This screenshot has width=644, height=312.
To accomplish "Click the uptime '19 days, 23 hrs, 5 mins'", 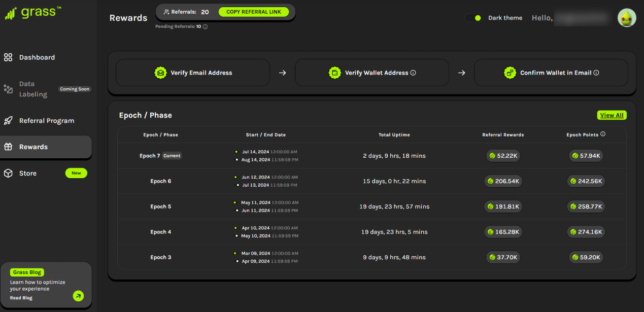I will click(x=394, y=232).
